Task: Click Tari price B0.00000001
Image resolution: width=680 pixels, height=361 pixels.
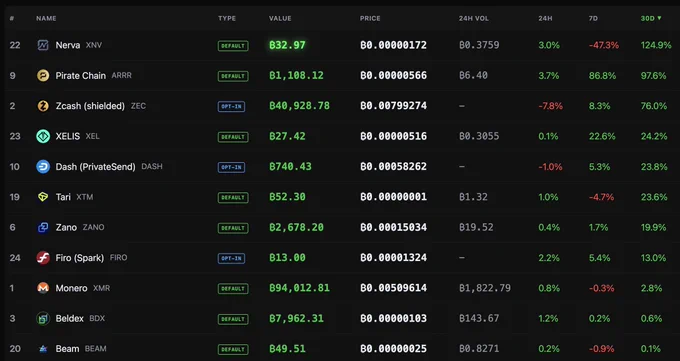Action: coord(393,197)
